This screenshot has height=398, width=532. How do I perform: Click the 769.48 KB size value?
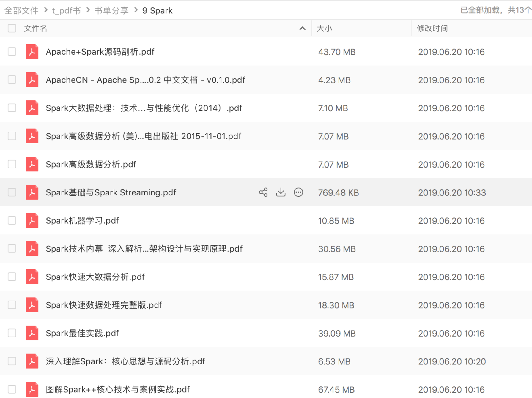[339, 193]
